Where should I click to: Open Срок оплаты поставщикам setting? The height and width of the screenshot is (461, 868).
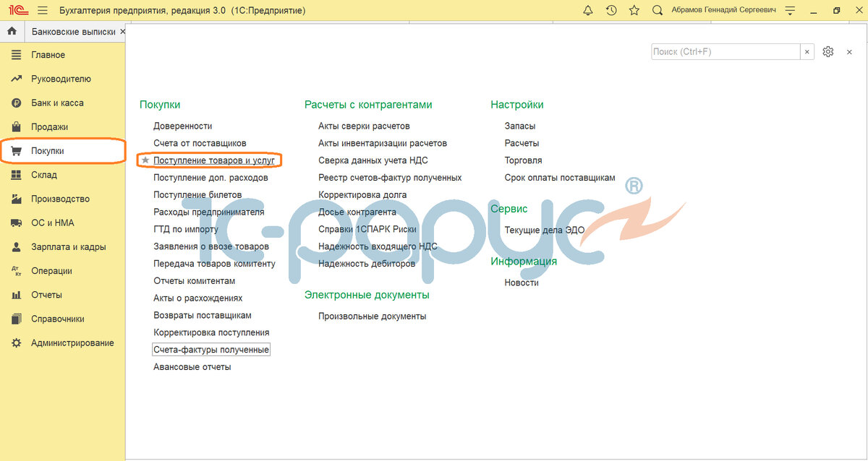click(560, 178)
